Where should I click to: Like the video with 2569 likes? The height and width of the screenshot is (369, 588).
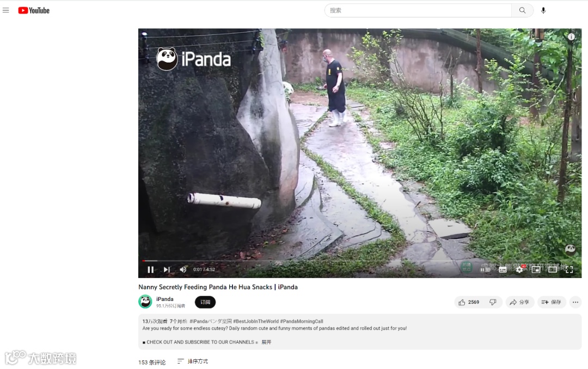[469, 302]
